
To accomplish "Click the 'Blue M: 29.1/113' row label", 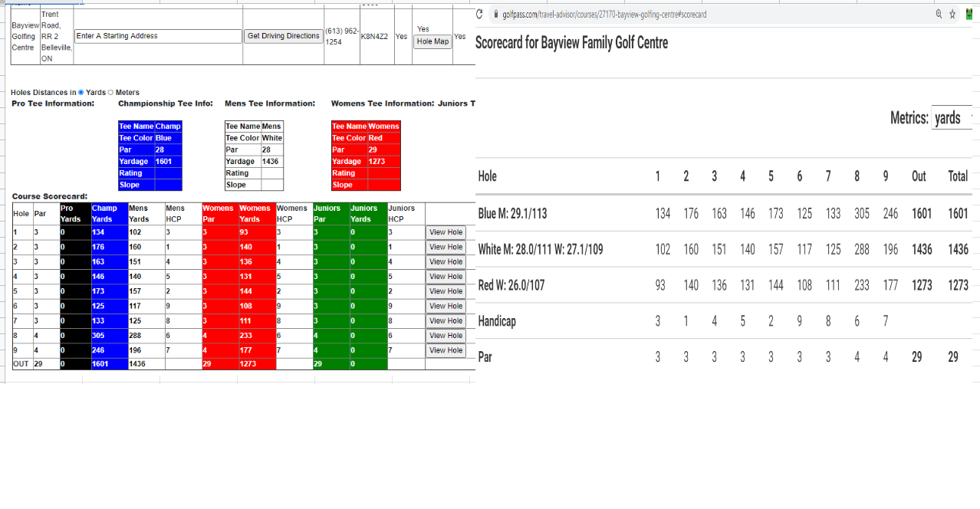I will 513,214.
